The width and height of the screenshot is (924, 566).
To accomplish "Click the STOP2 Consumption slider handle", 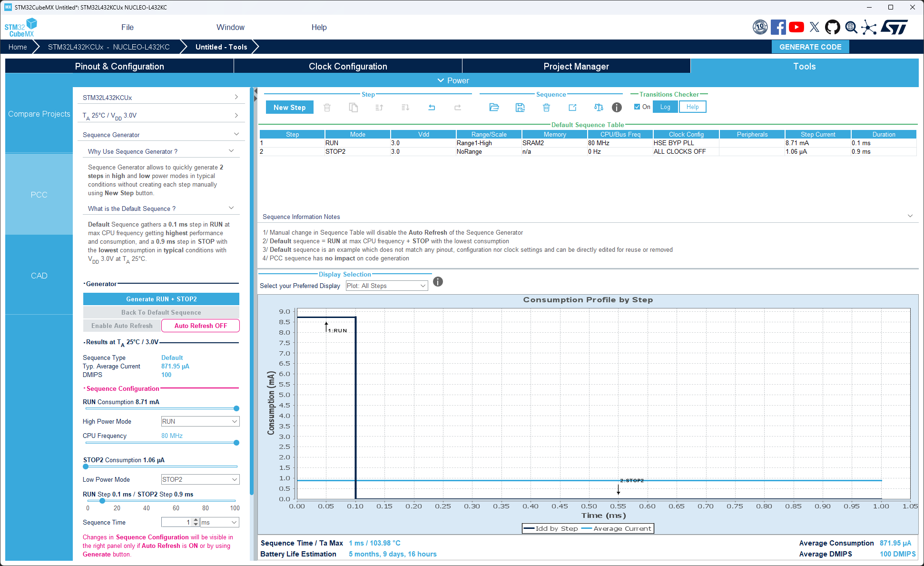I will click(86, 467).
